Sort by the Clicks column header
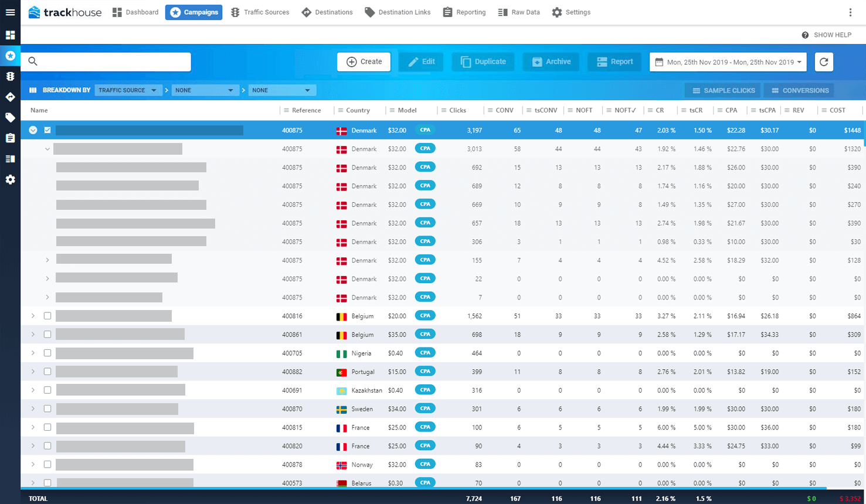The height and width of the screenshot is (504, 866). 458,110
